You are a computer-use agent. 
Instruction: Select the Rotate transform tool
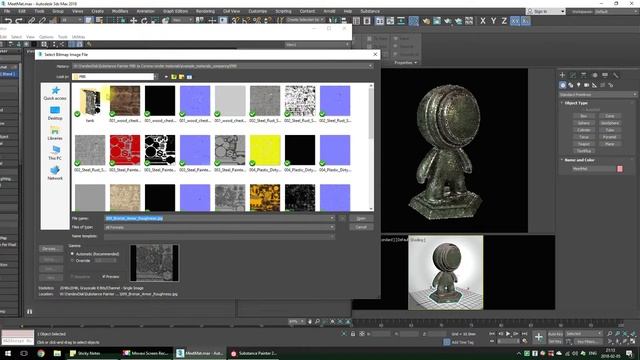[144, 20]
